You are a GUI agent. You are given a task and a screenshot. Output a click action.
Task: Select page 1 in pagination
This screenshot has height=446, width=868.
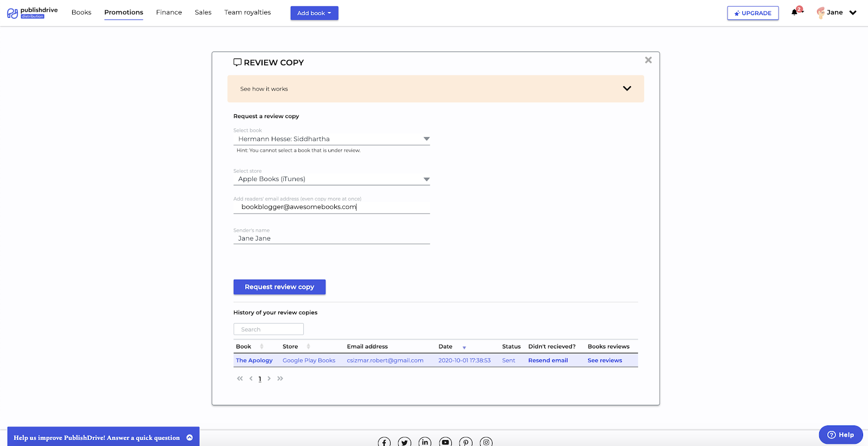click(x=260, y=379)
